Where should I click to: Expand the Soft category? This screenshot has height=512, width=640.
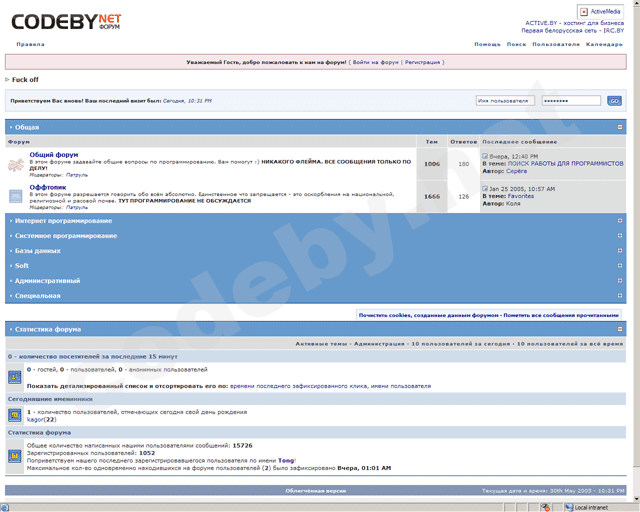[620, 266]
